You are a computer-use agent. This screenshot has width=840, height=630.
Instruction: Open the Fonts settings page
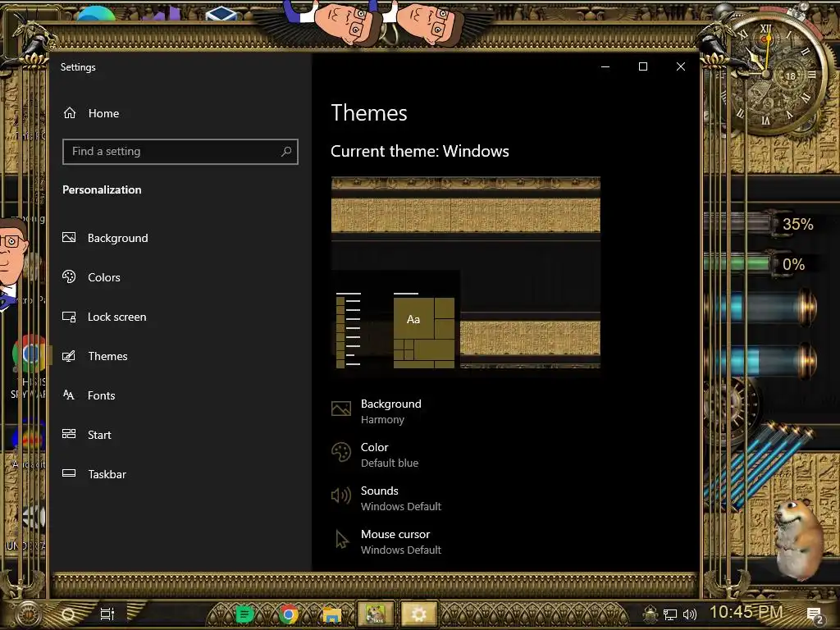tap(89, 395)
